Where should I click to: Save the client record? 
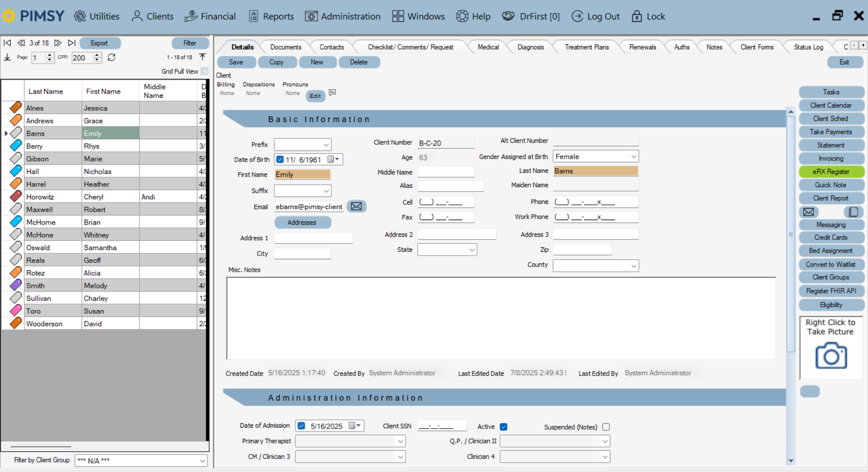(x=236, y=62)
